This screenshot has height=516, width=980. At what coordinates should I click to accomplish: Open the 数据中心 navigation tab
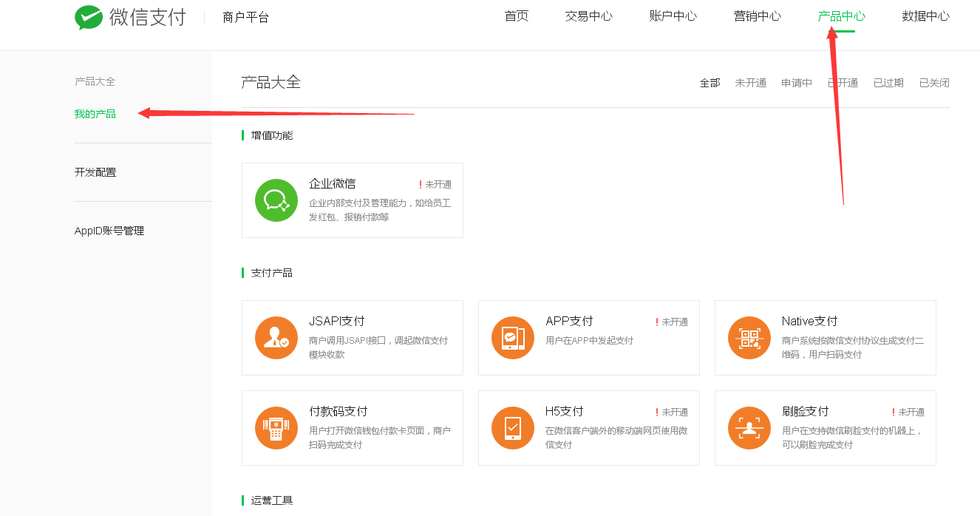point(926,16)
